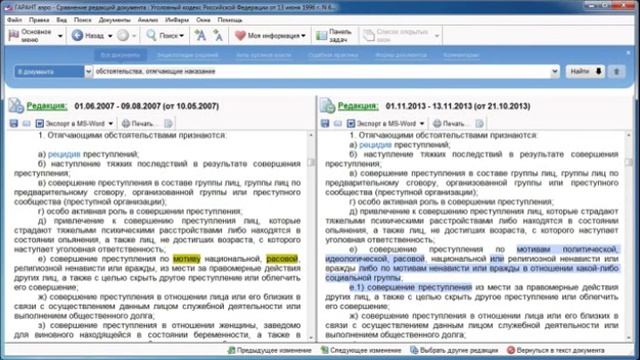Increase font size with the larger A icon
640x360 pixels.
[200, 36]
